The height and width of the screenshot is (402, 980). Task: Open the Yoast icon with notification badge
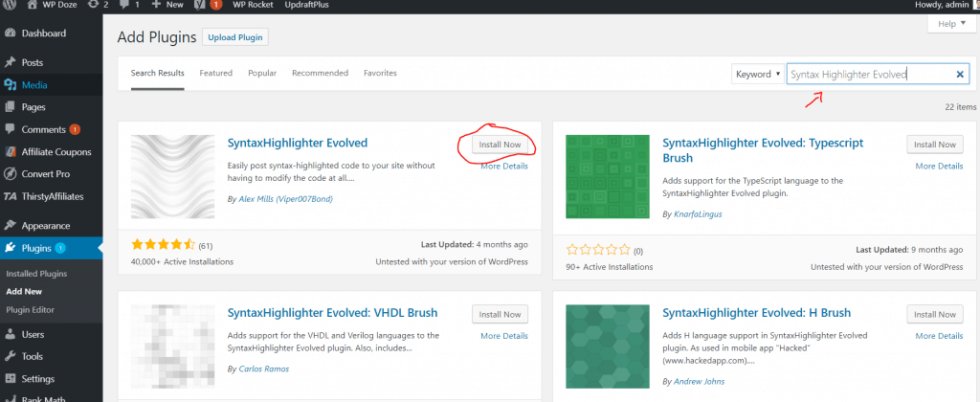click(x=200, y=5)
